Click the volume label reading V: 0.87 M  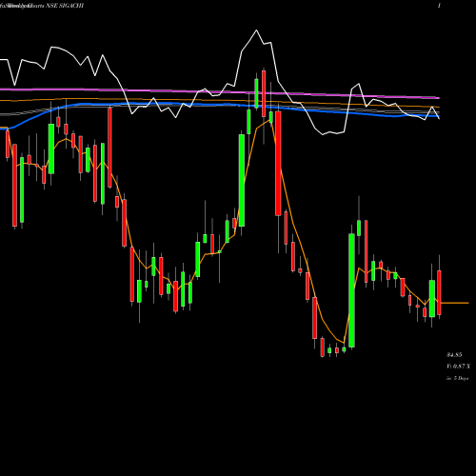(458, 367)
